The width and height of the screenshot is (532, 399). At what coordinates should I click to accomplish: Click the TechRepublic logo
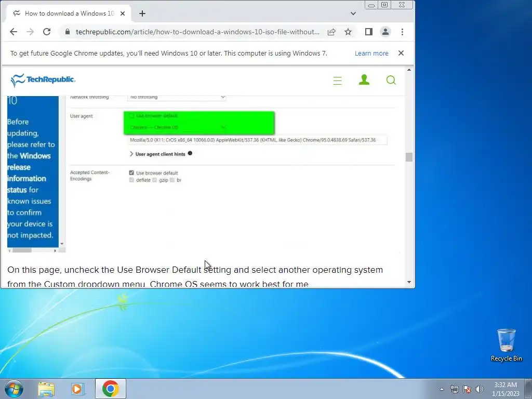pyautogui.click(x=43, y=80)
